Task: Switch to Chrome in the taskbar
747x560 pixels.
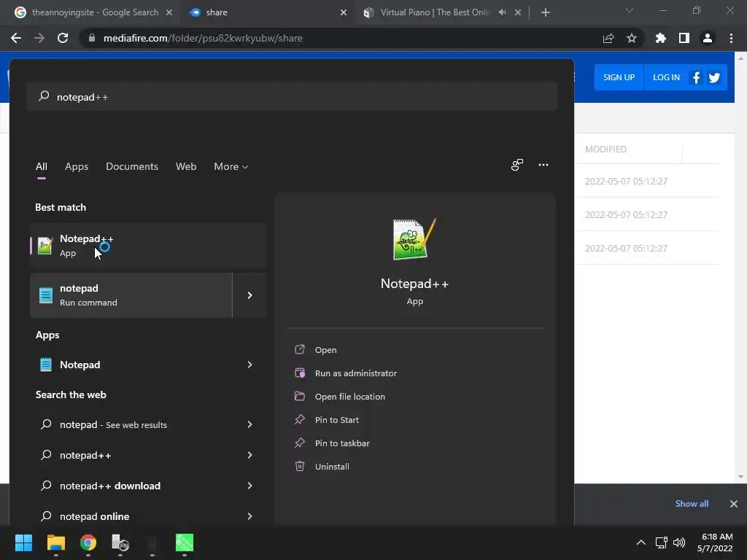Action: [88, 542]
